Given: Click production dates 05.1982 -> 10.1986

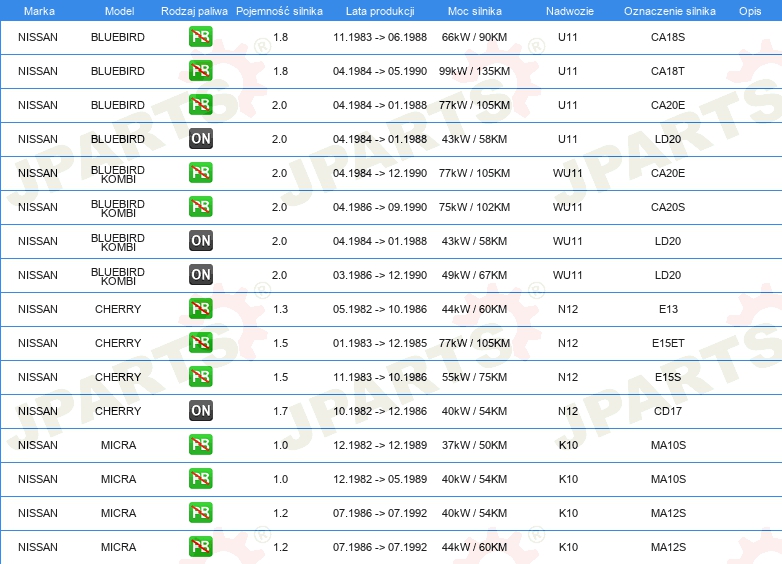Looking at the screenshot, I should [380, 309].
